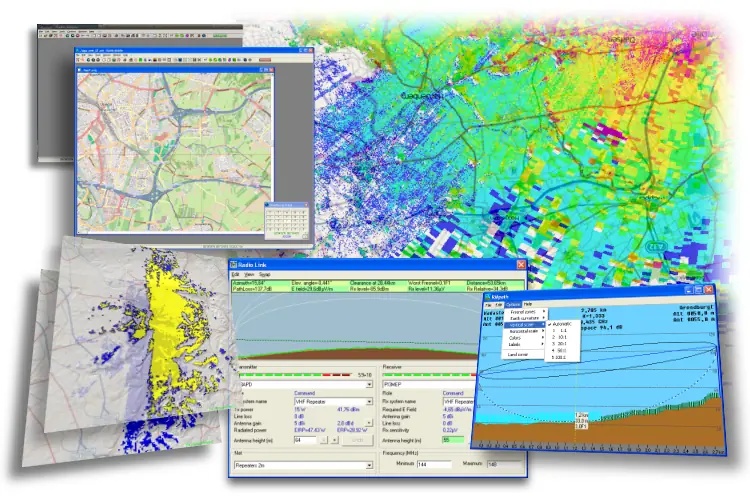
Task: Choose the 10:1 vertical scale option
Action: point(560,337)
